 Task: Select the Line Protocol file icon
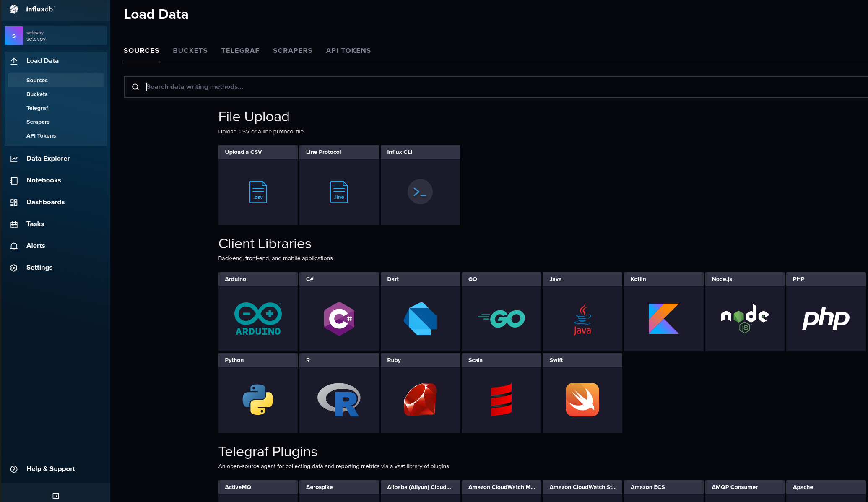pyautogui.click(x=339, y=192)
